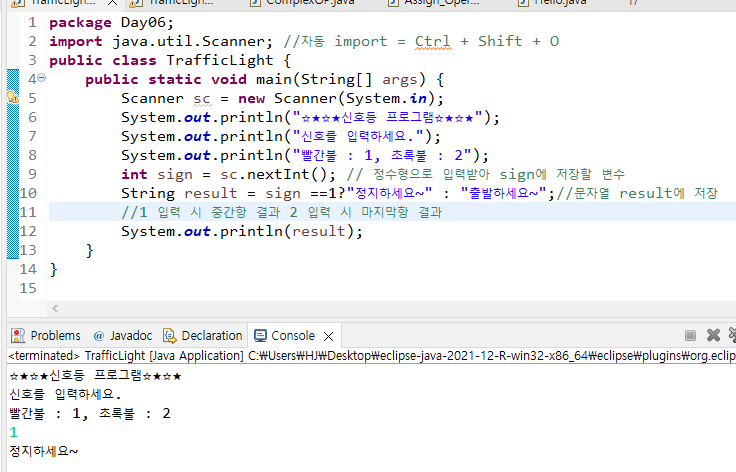This screenshot has height=472, width=736.
Task: Click the println "신호를 입력하세요." code line
Action: 281,137
